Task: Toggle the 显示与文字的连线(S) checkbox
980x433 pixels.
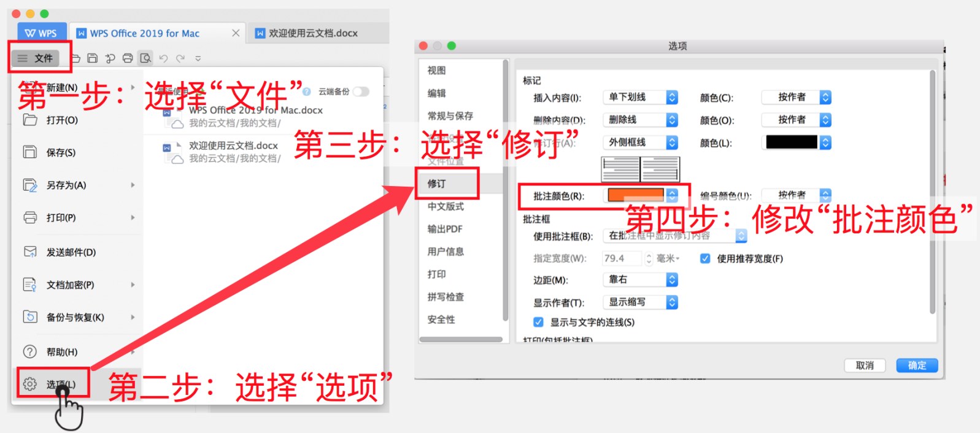Action: 538,322
